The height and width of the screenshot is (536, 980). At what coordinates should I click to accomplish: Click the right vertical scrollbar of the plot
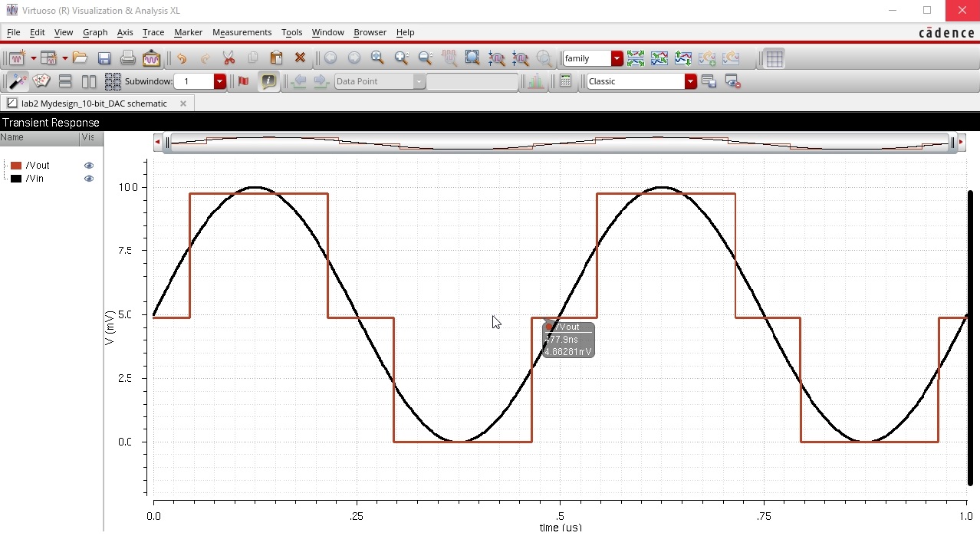click(x=971, y=337)
